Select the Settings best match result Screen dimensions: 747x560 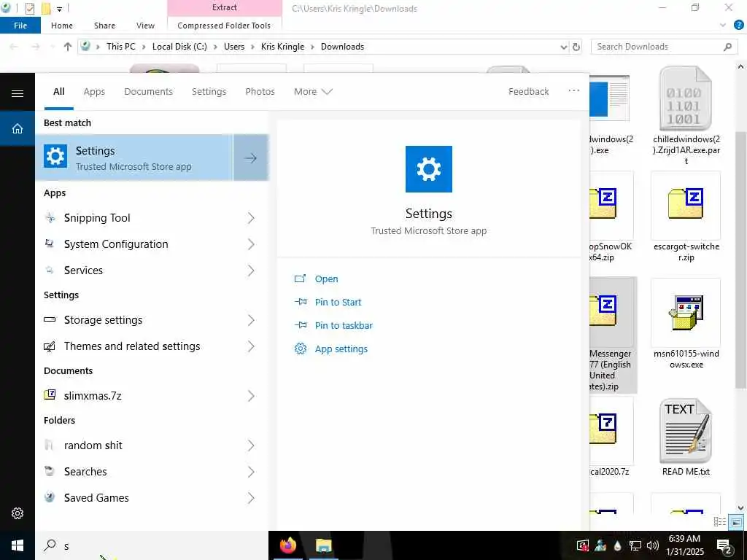(134, 158)
